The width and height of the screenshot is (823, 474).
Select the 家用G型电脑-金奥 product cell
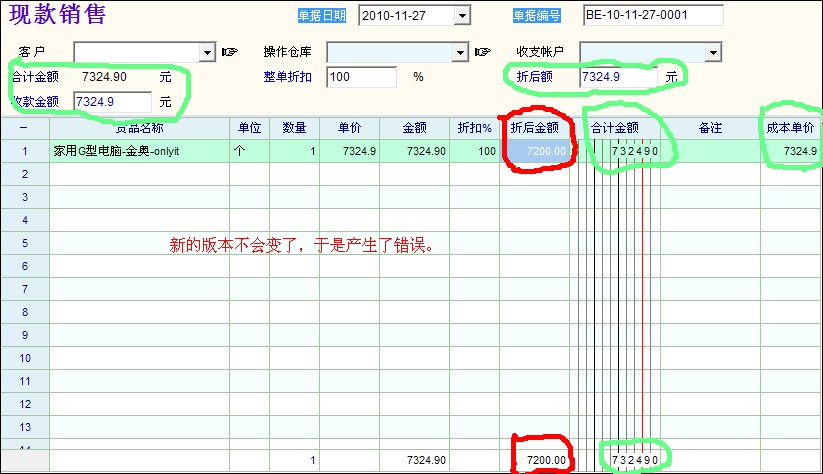tap(139, 151)
